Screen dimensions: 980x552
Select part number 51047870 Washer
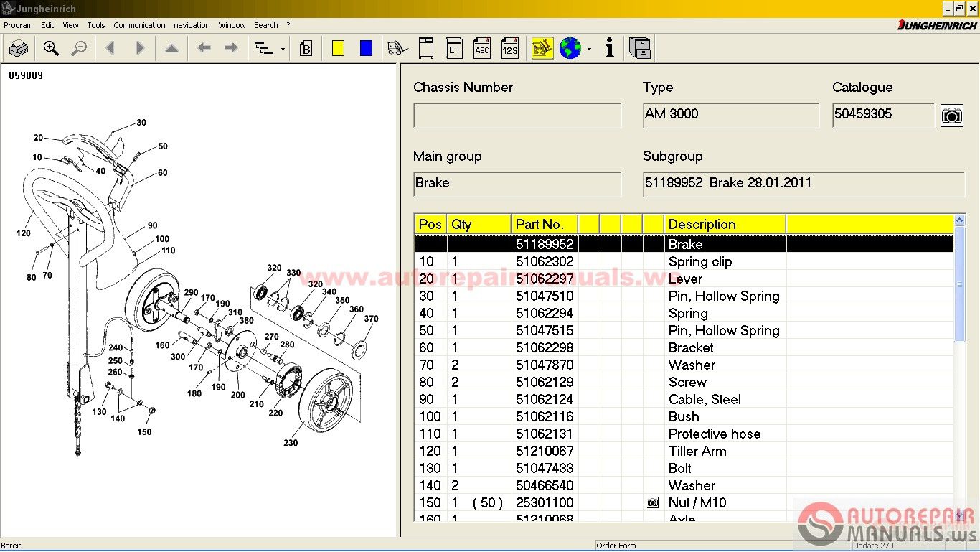tap(545, 365)
